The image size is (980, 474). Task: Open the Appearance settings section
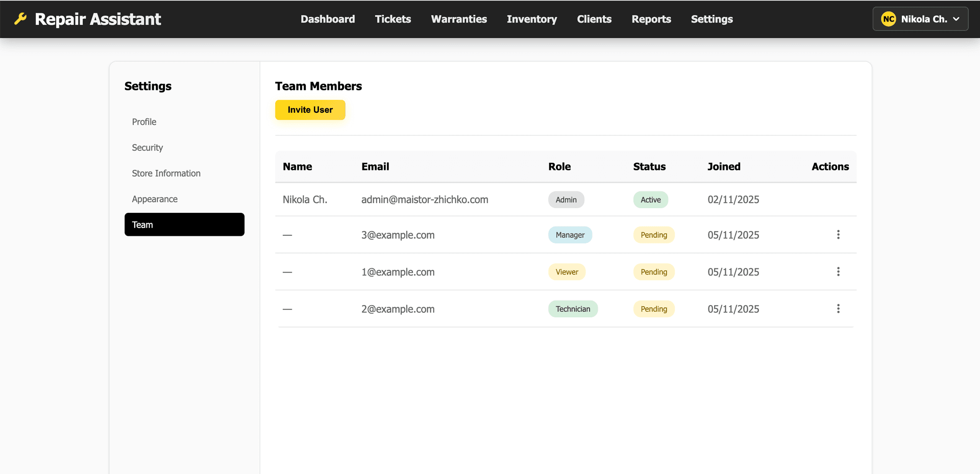click(155, 199)
